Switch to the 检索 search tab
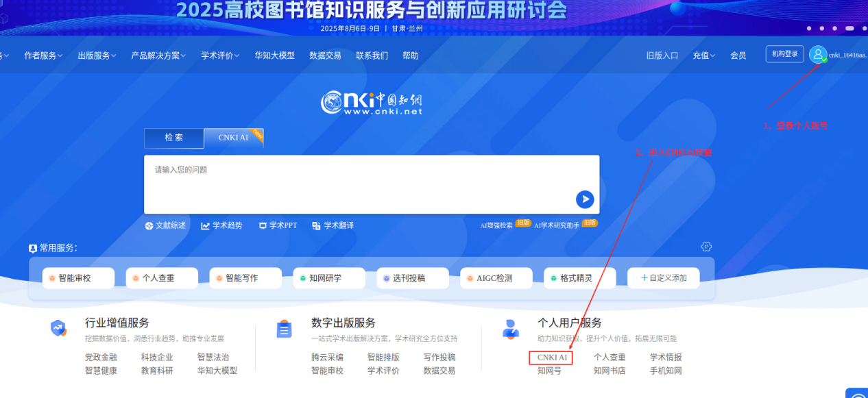This screenshot has width=868, height=398. [x=174, y=138]
